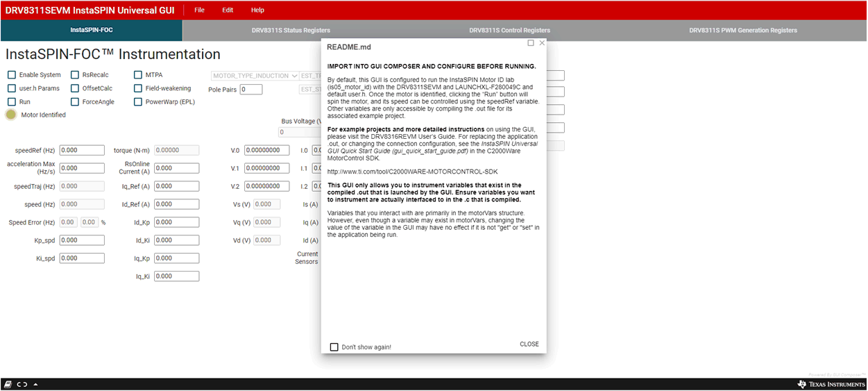Image resolution: width=868 pixels, height=391 pixels.
Task: Toggle the Run checkbox
Action: pyautogui.click(x=12, y=102)
